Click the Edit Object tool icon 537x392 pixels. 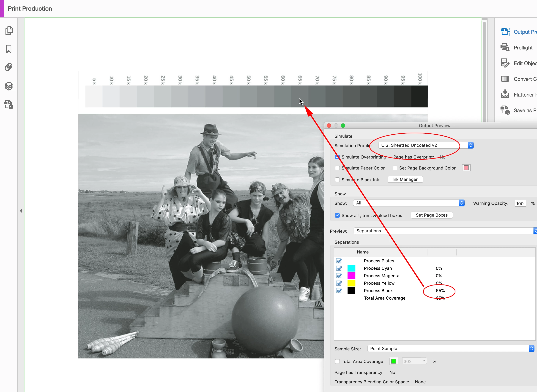tap(505, 63)
